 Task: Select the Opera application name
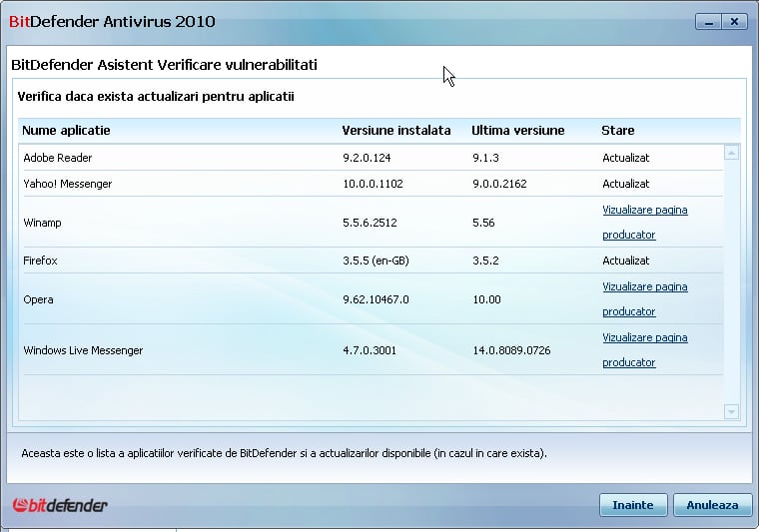pyautogui.click(x=38, y=299)
